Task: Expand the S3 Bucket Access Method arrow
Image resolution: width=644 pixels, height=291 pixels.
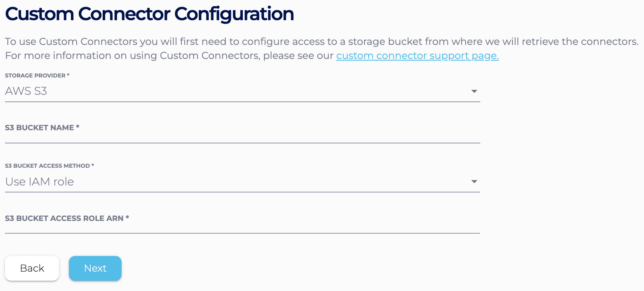Action: [474, 181]
